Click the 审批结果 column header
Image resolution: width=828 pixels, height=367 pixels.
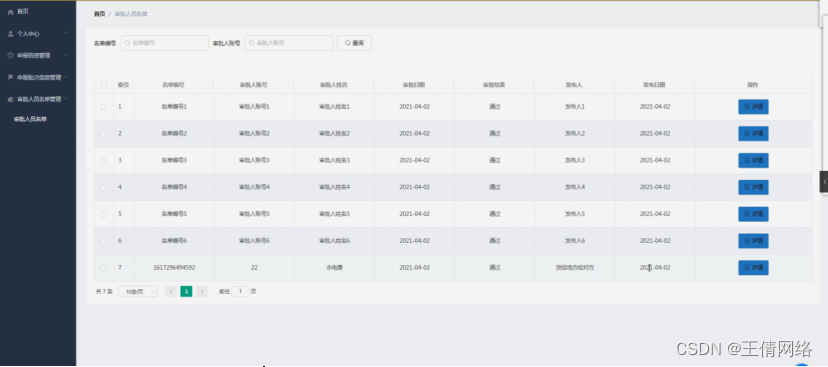click(x=494, y=85)
